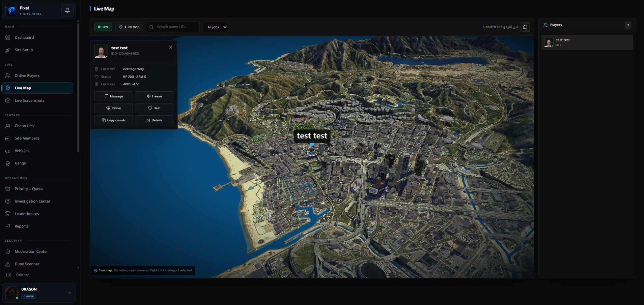Viewport: 644px width, 305px height.
Task: Click the Priority crown icon
Action: point(8,189)
